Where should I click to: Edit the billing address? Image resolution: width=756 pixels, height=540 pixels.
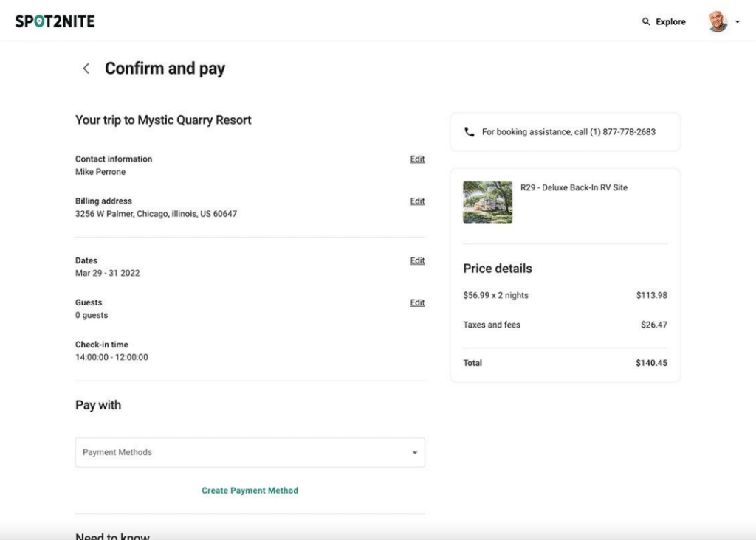pyautogui.click(x=418, y=201)
